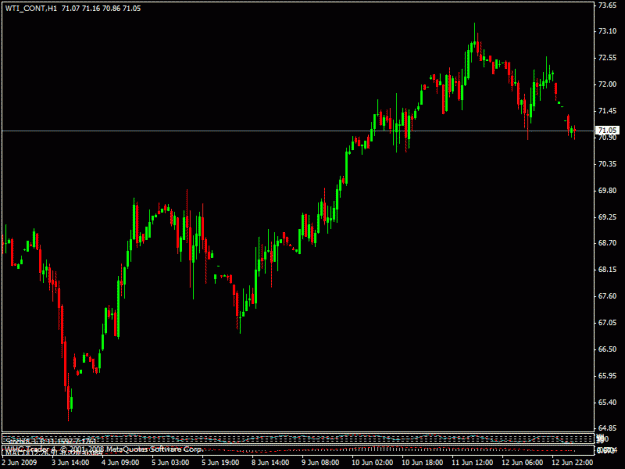Click the 10 Jun 18:00 time label

(x=422, y=463)
